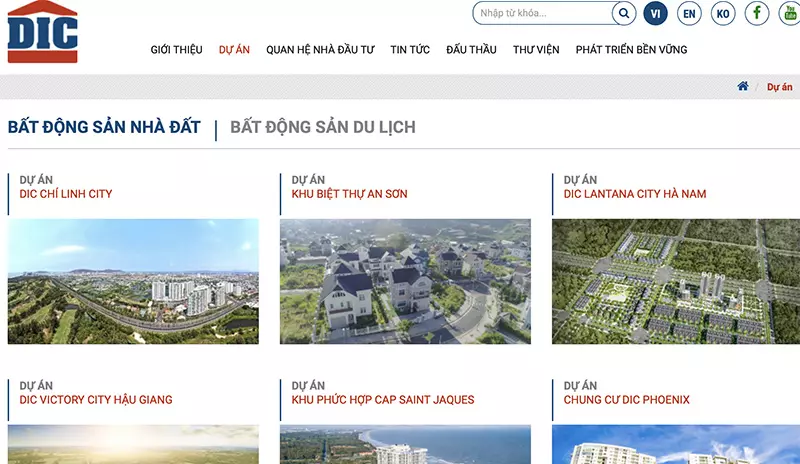Open Khu Biệt Thự An Sơn link
This screenshot has width=800, height=464.
coord(349,194)
